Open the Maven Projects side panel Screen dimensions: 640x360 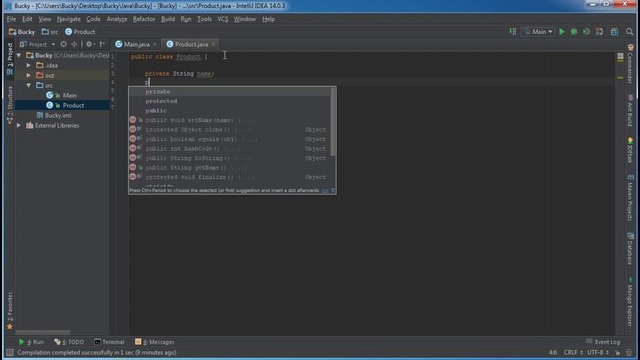630,198
